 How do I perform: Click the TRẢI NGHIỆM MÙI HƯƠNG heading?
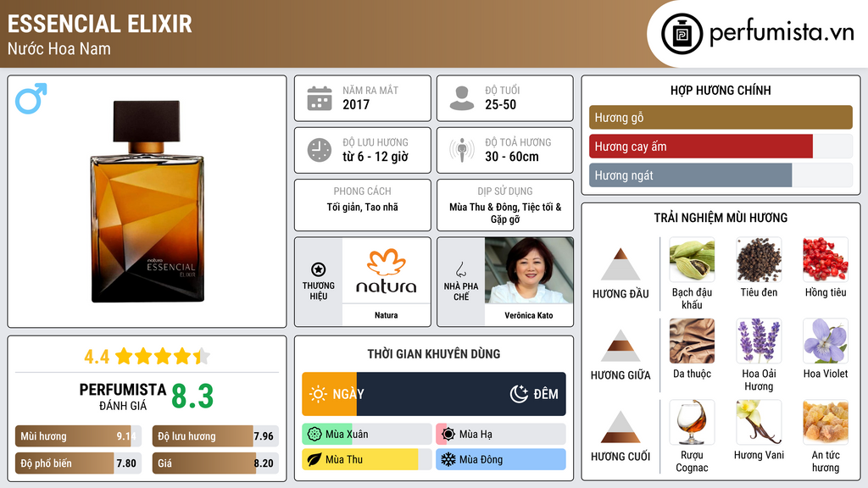721,218
